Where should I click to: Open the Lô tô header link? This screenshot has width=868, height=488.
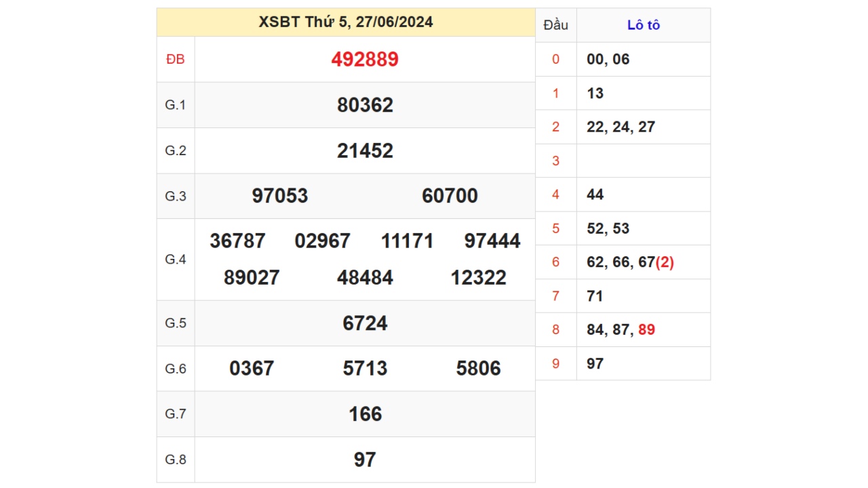coord(644,25)
